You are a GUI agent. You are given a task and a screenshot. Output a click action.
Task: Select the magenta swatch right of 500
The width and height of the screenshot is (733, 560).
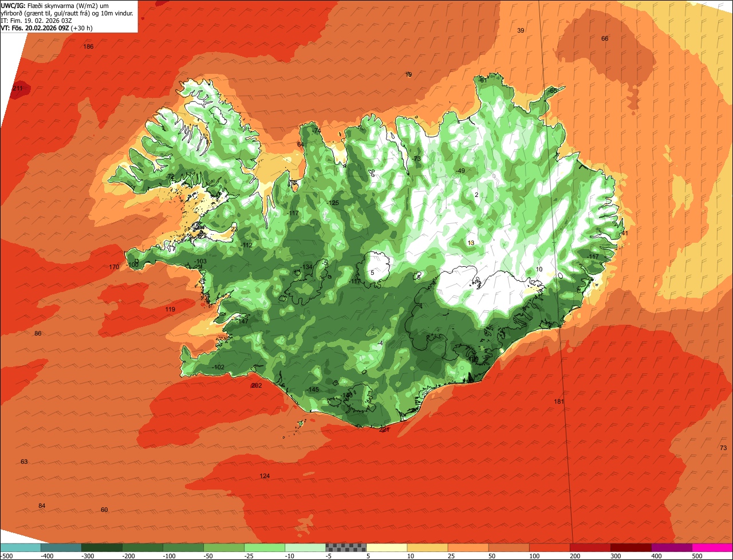[x=712, y=547]
